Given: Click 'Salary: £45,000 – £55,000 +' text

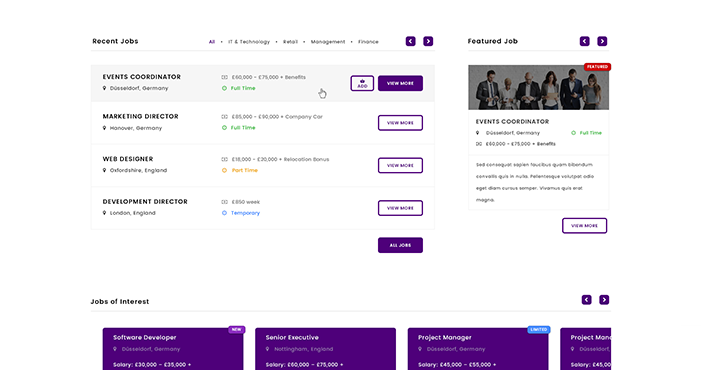Looking at the screenshot, I should coord(457,365).
